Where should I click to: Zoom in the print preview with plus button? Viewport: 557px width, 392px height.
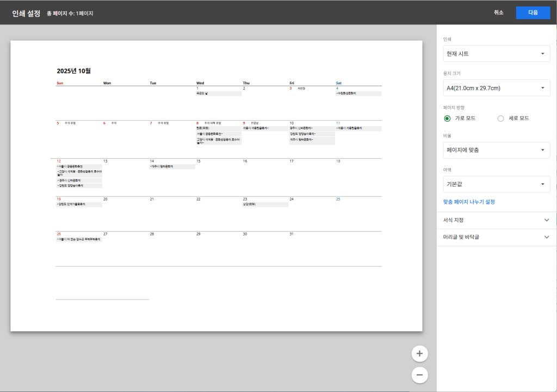pos(419,353)
